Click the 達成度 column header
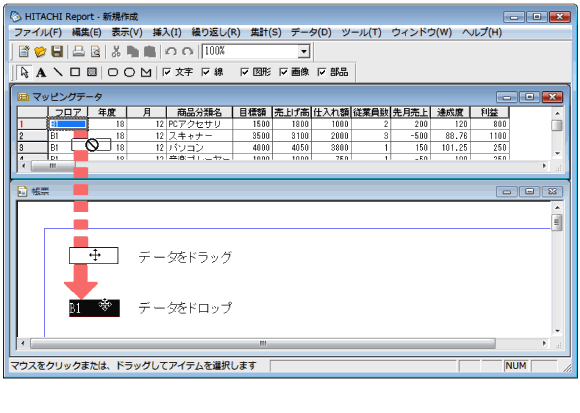580x413 pixels. pos(450,112)
